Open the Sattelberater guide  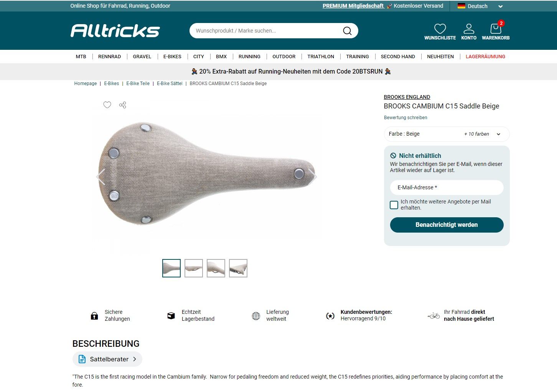pos(107,359)
